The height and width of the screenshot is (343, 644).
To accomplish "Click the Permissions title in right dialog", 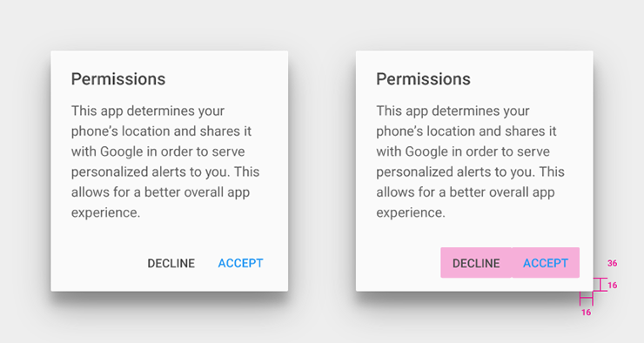I will tap(424, 79).
